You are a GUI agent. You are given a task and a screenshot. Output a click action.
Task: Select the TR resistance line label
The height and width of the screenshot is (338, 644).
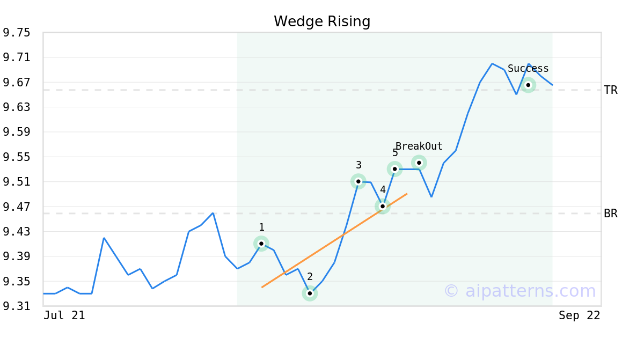click(x=611, y=90)
